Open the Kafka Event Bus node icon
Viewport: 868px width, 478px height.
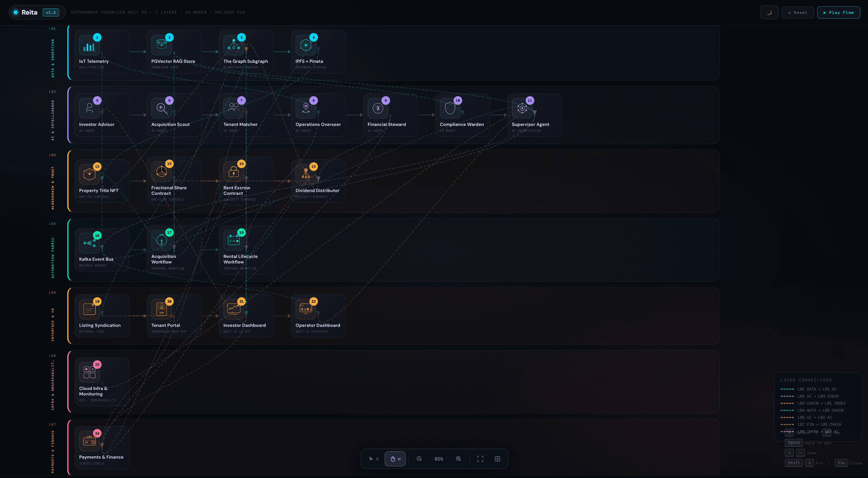pos(89,242)
